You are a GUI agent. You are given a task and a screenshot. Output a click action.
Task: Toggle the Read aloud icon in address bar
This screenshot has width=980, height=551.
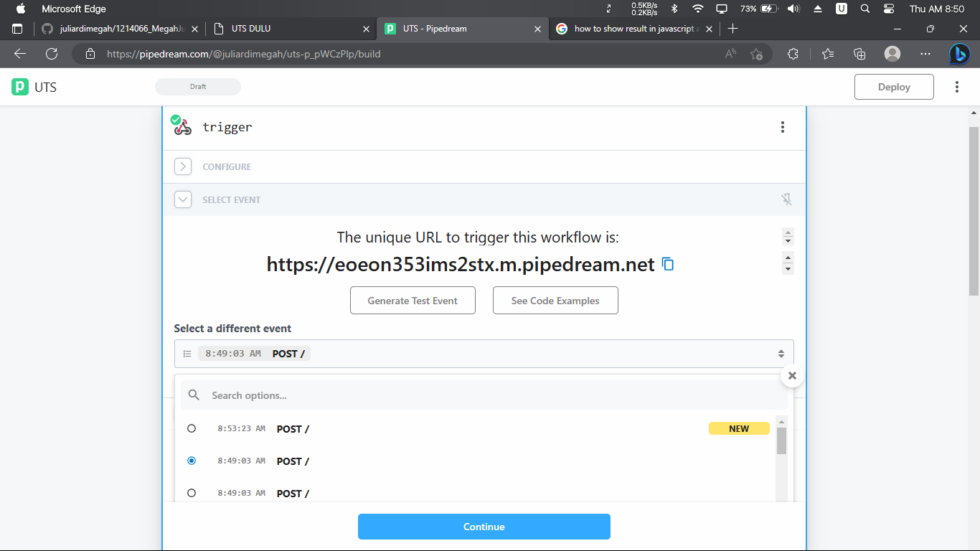[730, 54]
